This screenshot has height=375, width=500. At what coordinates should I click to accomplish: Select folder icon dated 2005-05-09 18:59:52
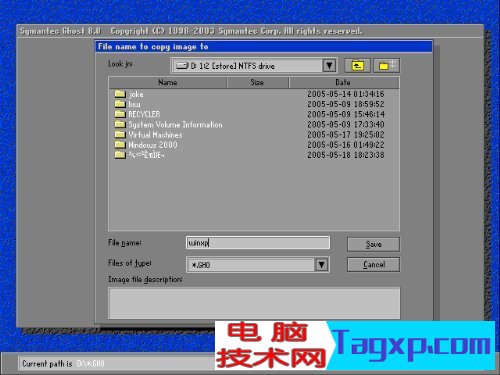(x=120, y=104)
